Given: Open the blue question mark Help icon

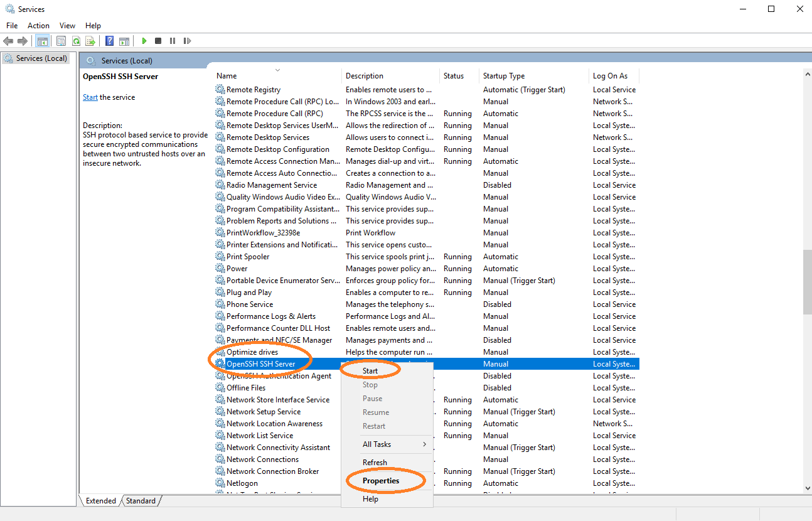Looking at the screenshot, I should [109, 41].
